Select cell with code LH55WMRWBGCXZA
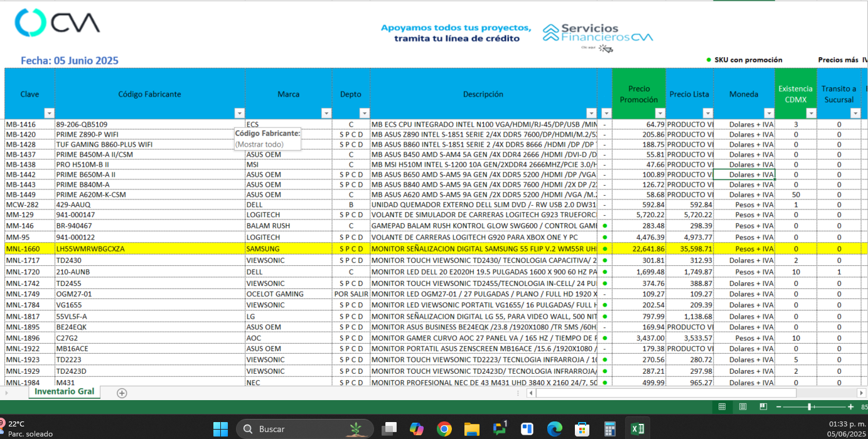868x439 pixels. coord(150,248)
